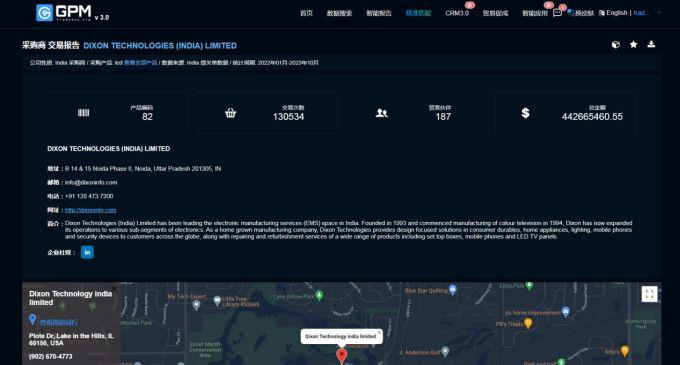Click the DIXON TECHNOLOGIES (INDIA) LIMITED title

click(x=160, y=46)
